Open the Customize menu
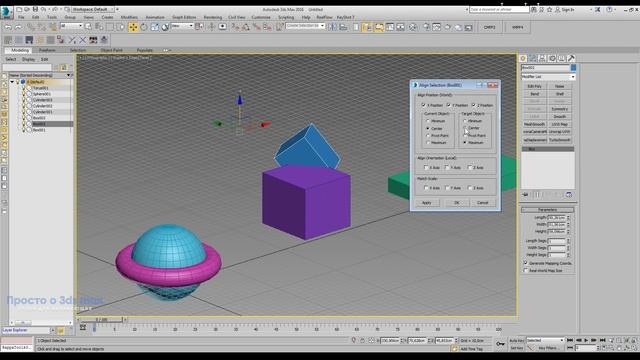Screen dimensions: 640x360 (x=261, y=17)
